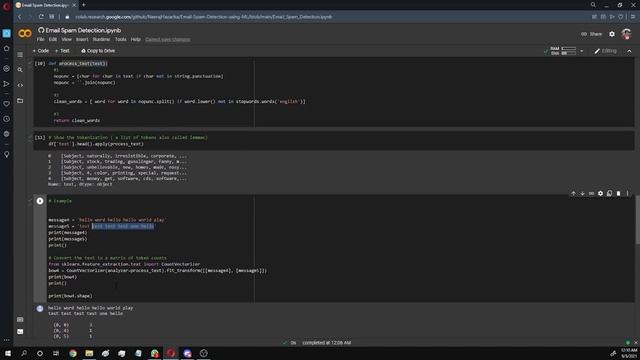This screenshot has height=360, width=640.
Task: Go to the Colab logo home
Action: click(x=25, y=33)
